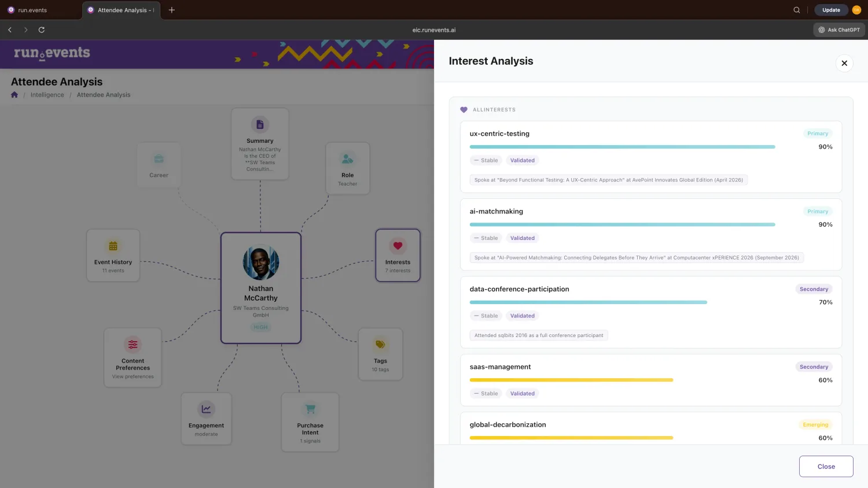Reload the page

42,29
